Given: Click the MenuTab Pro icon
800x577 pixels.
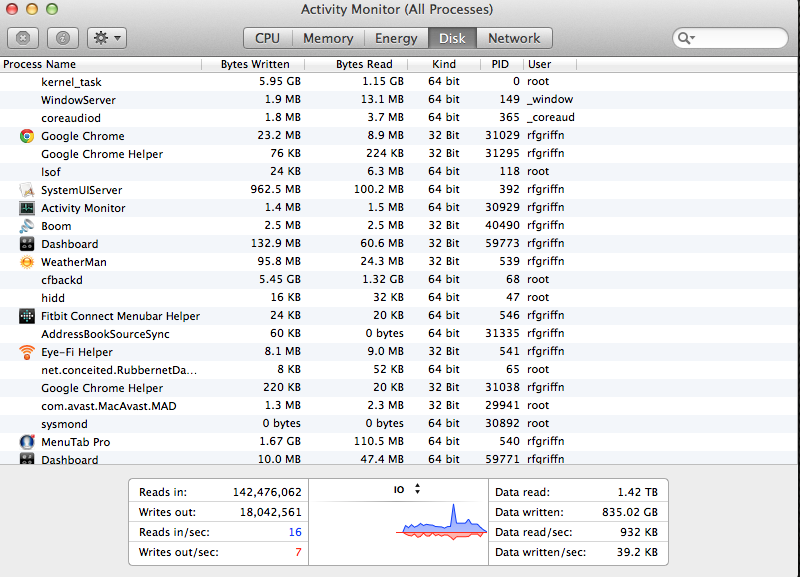Looking at the screenshot, I should 27,442.
